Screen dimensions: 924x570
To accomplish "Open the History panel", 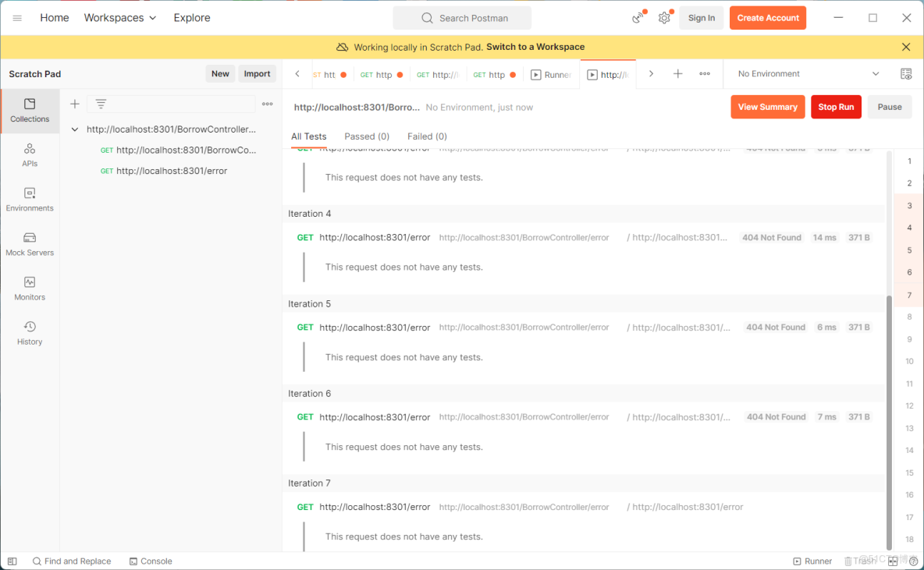I will coord(30,333).
